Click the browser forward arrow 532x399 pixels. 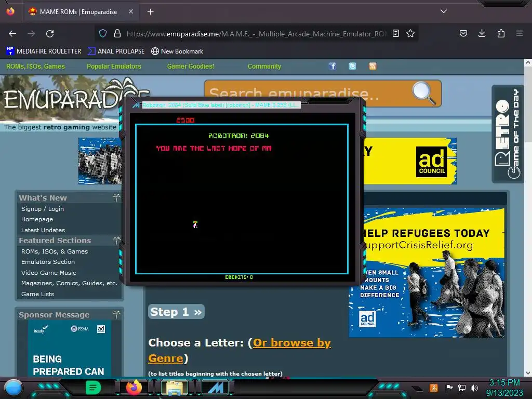coord(31,34)
